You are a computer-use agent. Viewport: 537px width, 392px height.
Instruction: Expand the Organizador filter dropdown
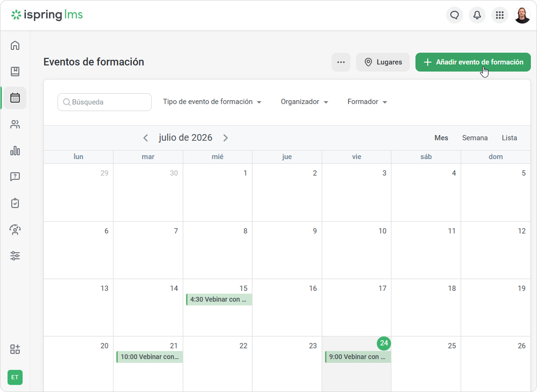pyautogui.click(x=304, y=102)
